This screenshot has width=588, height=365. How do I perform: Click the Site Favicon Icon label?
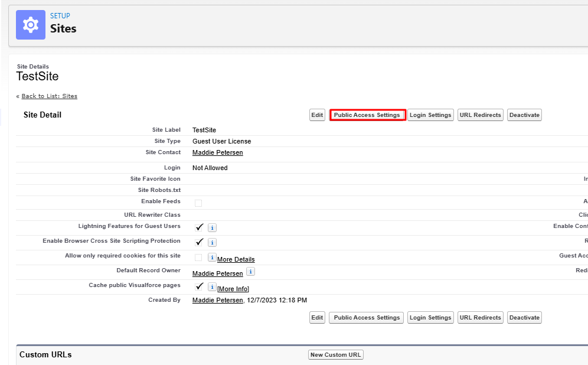coord(155,178)
